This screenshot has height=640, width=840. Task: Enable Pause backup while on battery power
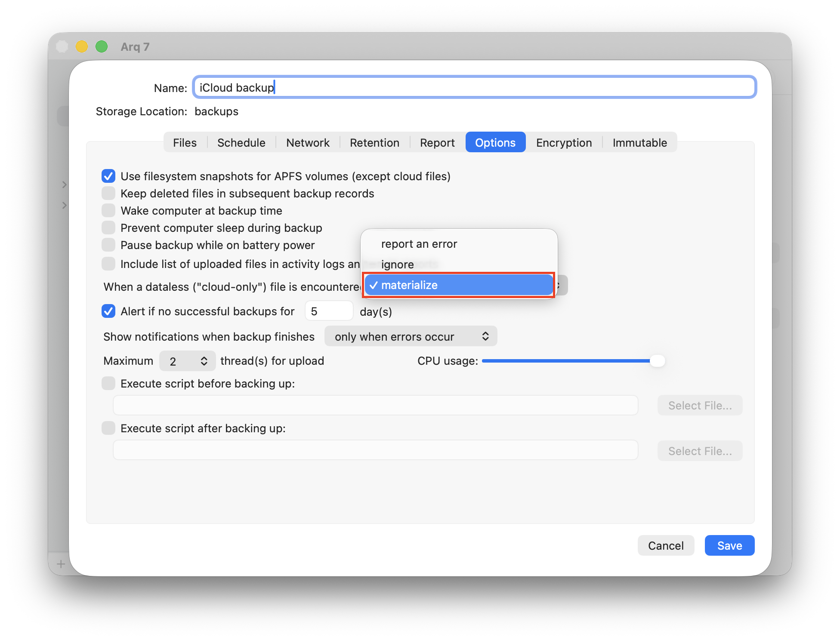click(x=108, y=245)
